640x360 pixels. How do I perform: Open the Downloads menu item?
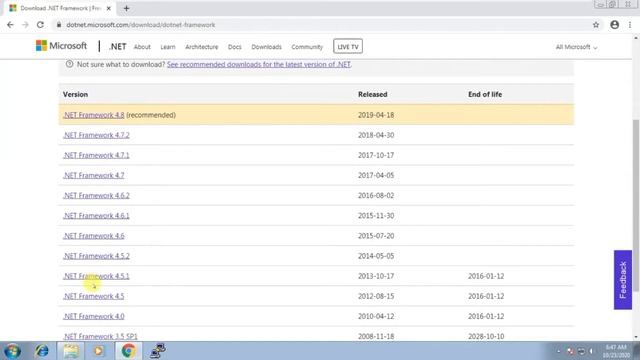pyautogui.click(x=267, y=47)
